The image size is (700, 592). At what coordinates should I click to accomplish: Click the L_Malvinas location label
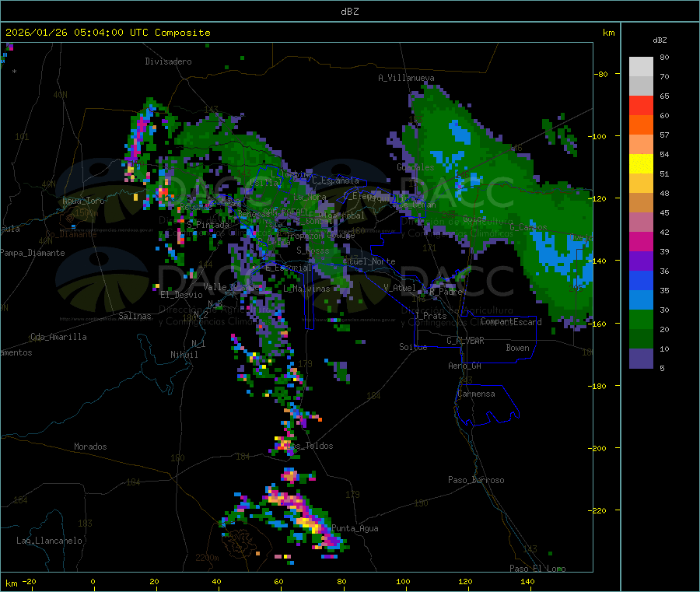[306, 289]
